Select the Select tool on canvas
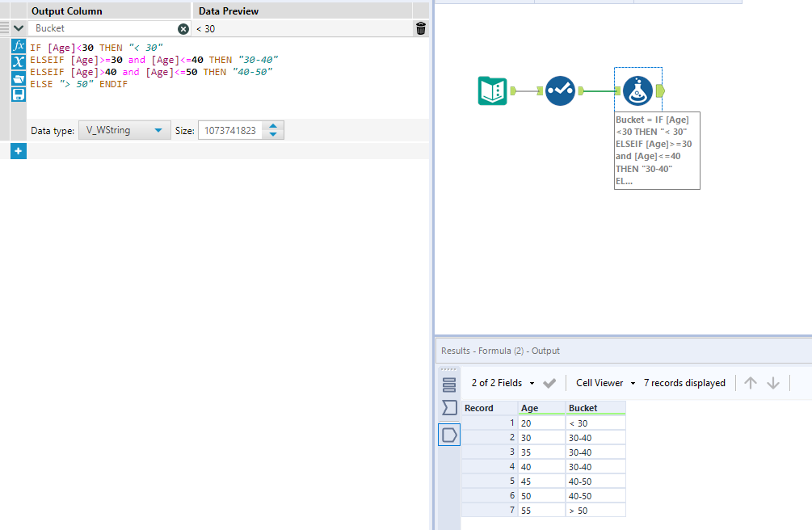 (561, 90)
